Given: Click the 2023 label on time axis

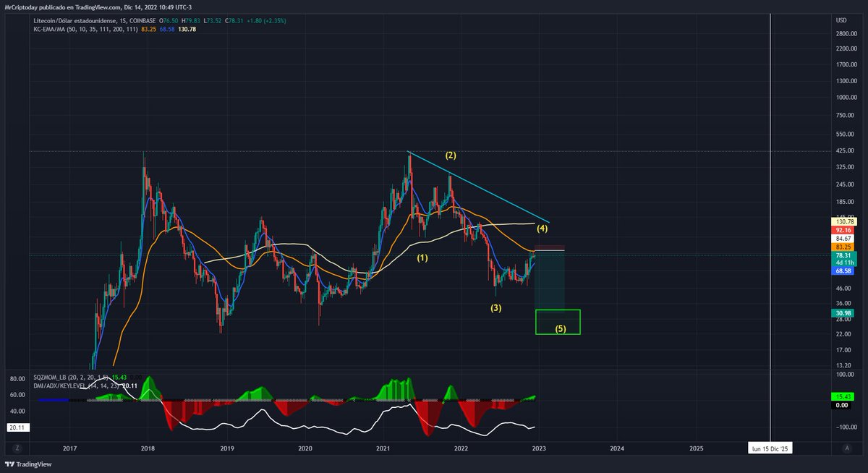Looking at the screenshot, I should (537, 448).
